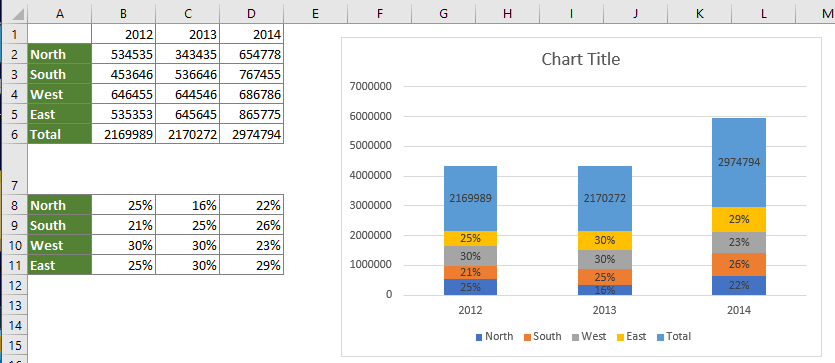
Task: Click the blue North legend swatch
Action: tap(478, 337)
